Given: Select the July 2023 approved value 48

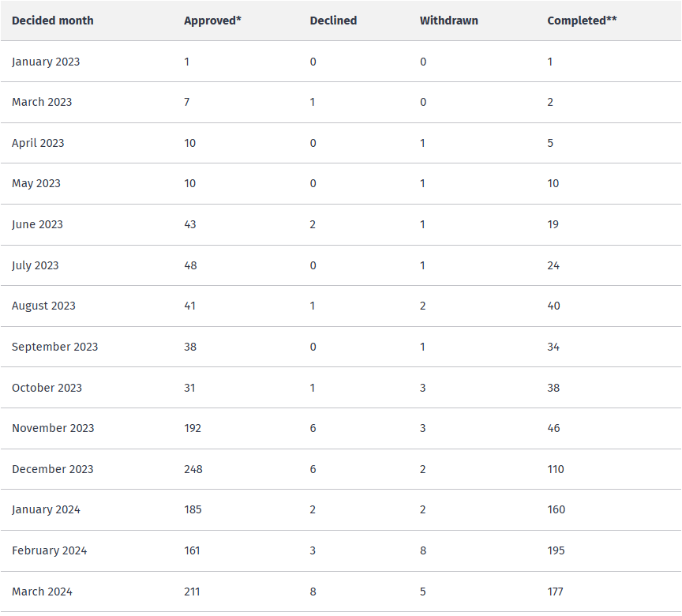Looking at the screenshot, I should coord(190,265).
